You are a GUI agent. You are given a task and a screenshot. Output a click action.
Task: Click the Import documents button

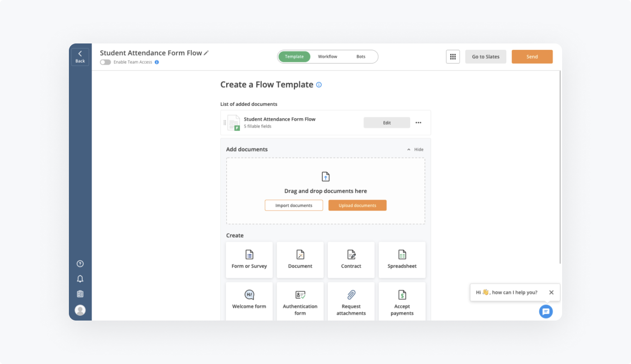[x=294, y=206]
